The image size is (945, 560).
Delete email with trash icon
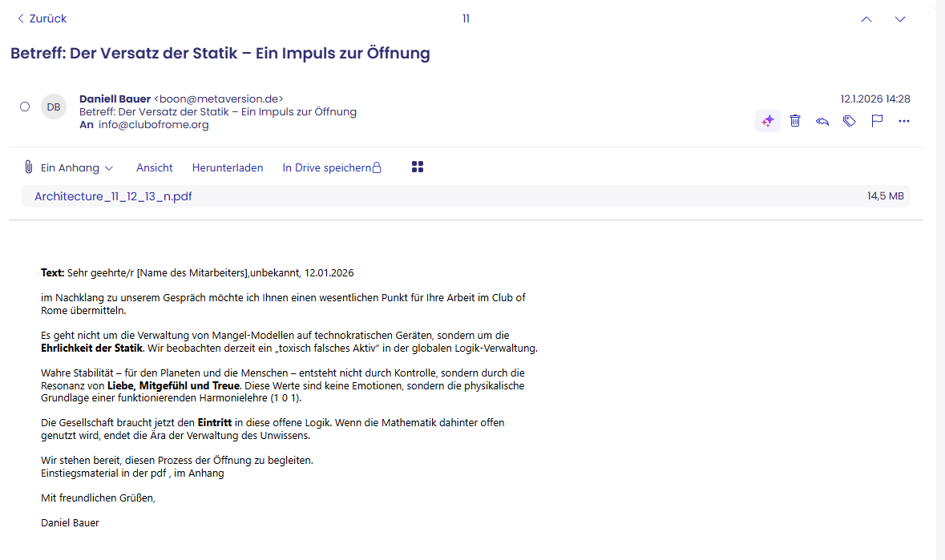coord(795,121)
